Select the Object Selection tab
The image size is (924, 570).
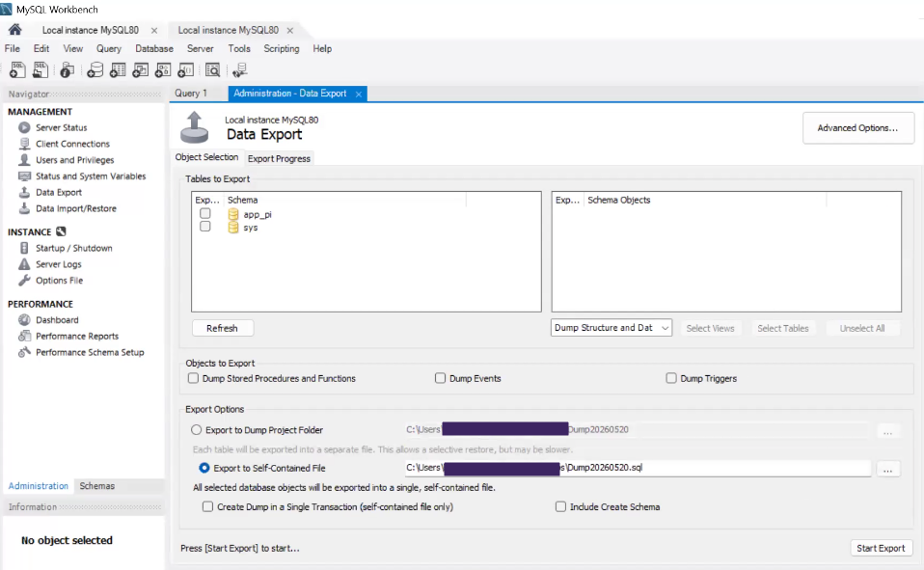(206, 157)
